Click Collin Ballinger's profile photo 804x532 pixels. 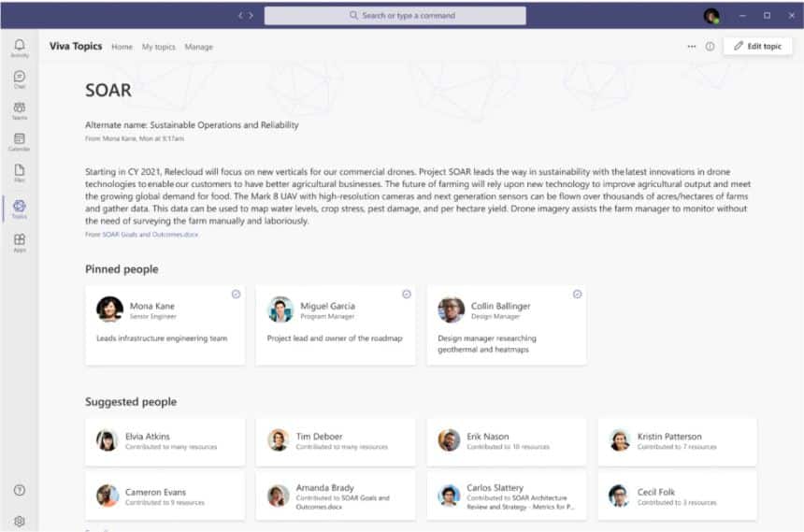(x=452, y=309)
